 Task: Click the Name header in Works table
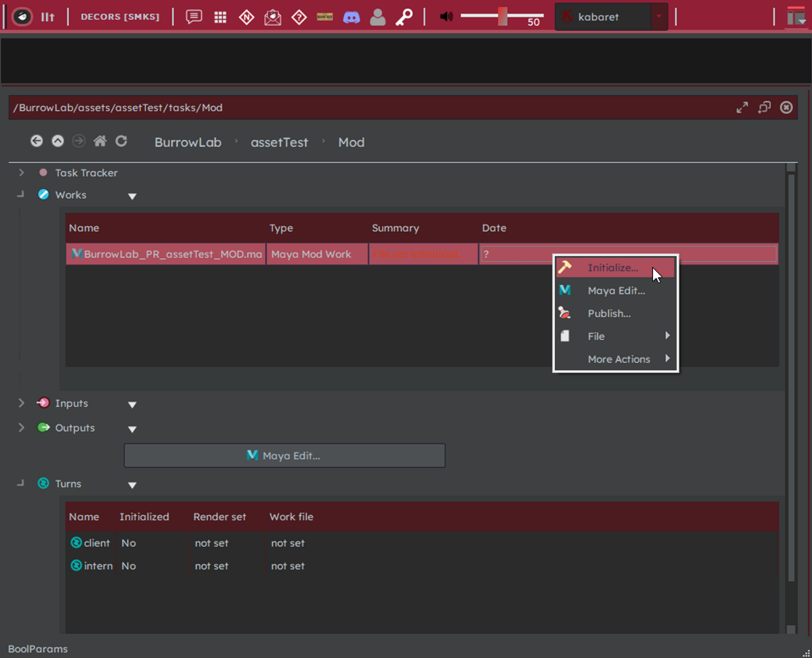click(84, 228)
